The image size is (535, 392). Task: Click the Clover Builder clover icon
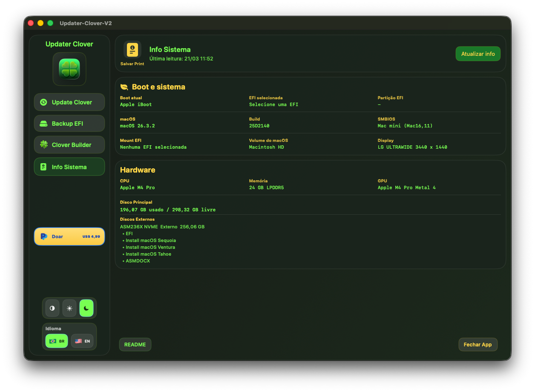coord(43,144)
